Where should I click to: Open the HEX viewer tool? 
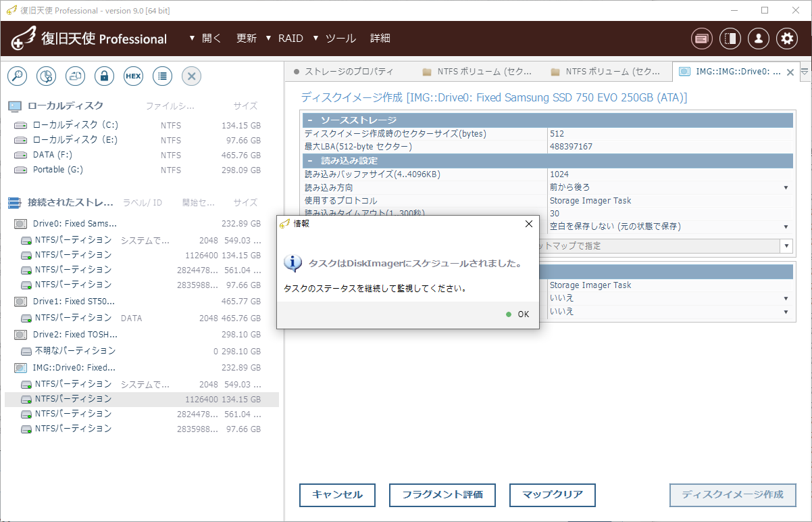pos(133,76)
